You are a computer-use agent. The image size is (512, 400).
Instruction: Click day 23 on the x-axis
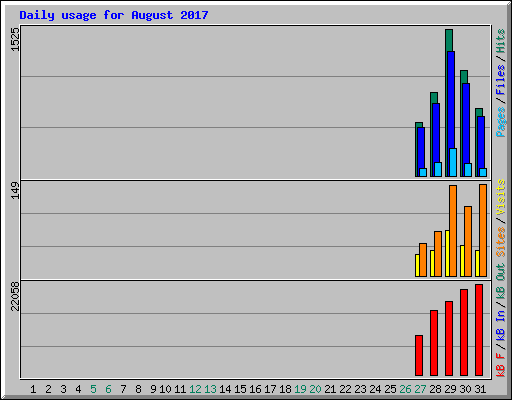tap(360, 389)
